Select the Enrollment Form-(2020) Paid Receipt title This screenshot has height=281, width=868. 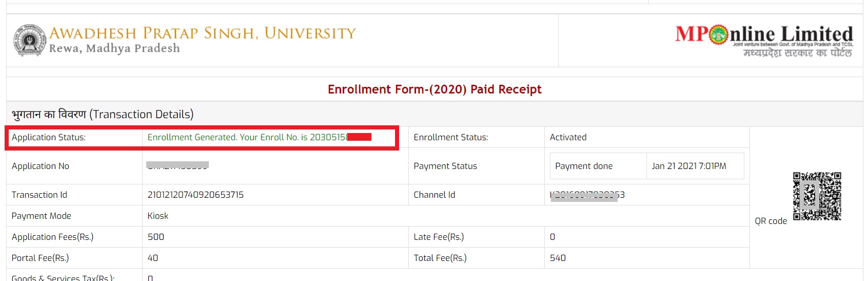click(435, 89)
